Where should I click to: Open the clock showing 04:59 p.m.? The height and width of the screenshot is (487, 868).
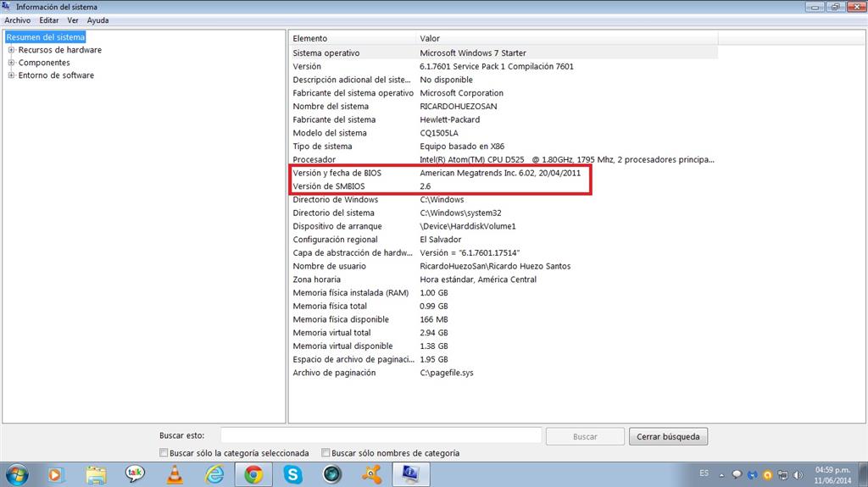832,475
